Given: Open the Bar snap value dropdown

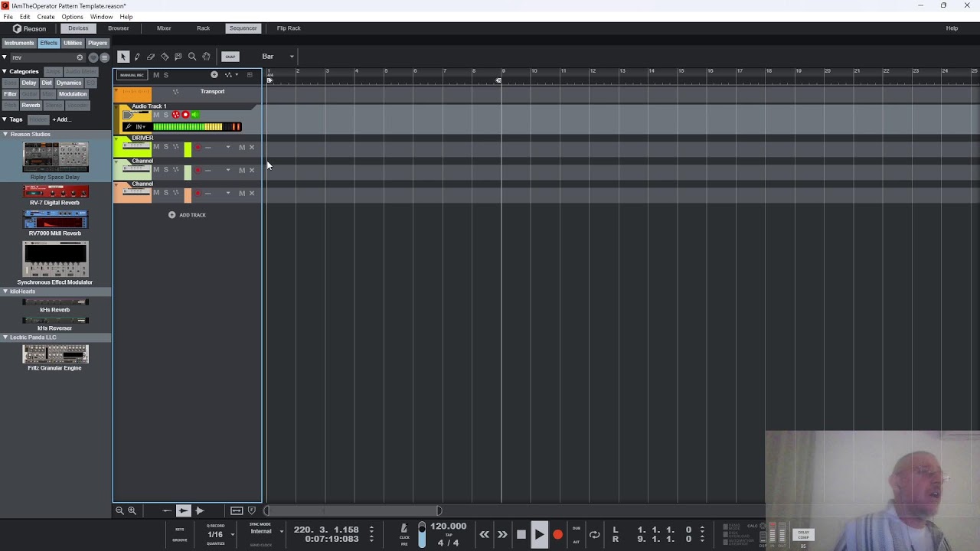Looking at the screenshot, I should [278, 57].
